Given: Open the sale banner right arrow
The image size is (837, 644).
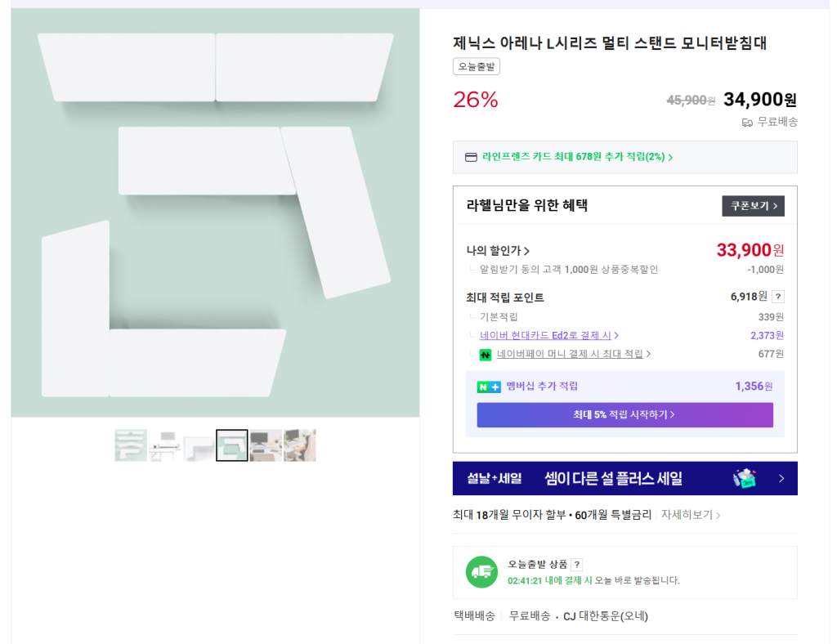Looking at the screenshot, I should pos(781,479).
